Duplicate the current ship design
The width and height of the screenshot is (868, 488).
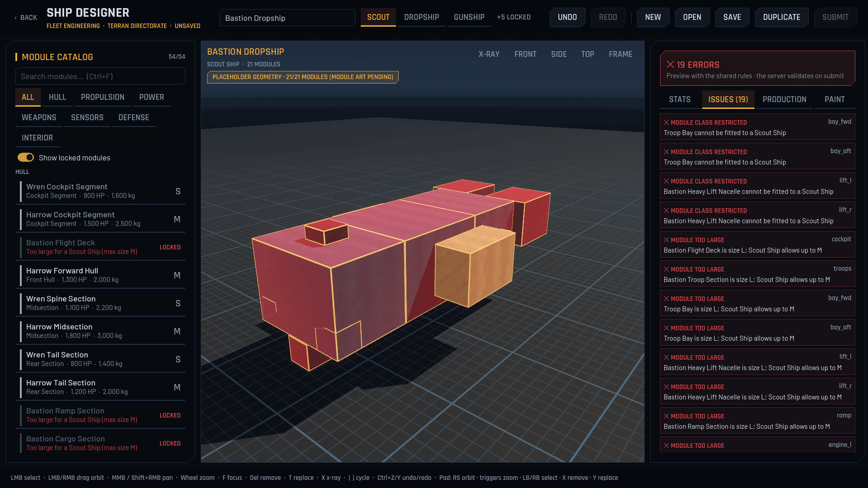pyautogui.click(x=781, y=17)
